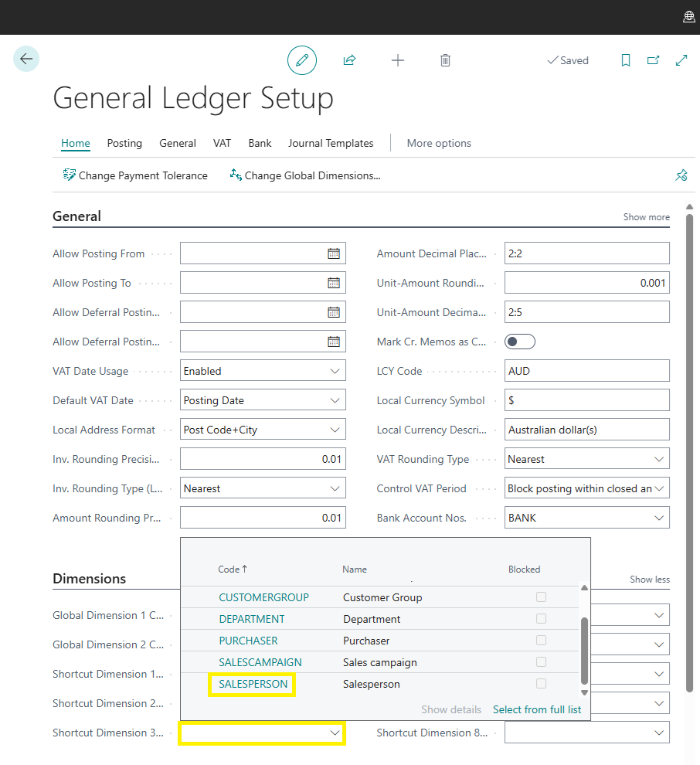Open the VAT Rounding Type dropdown

tap(659, 459)
